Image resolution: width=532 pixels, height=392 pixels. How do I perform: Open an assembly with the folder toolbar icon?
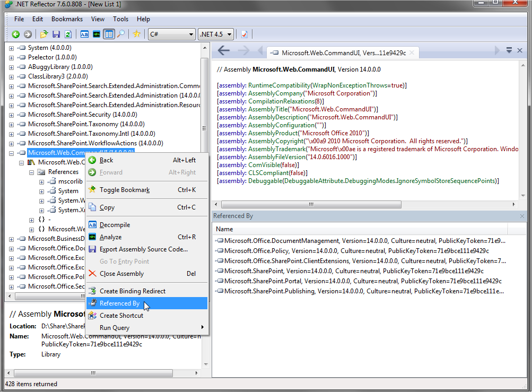click(x=44, y=34)
